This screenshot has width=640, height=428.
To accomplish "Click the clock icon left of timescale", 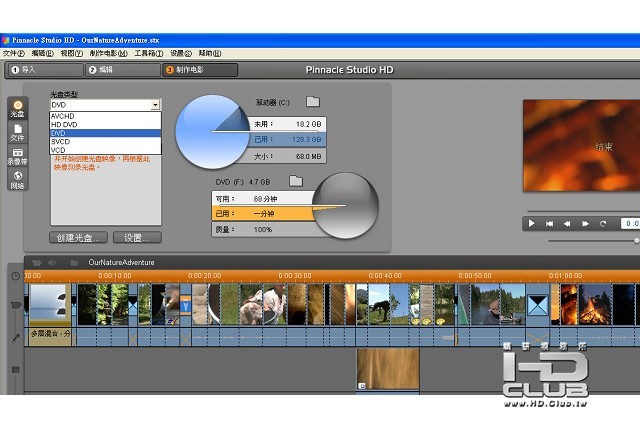I will (16, 276).
